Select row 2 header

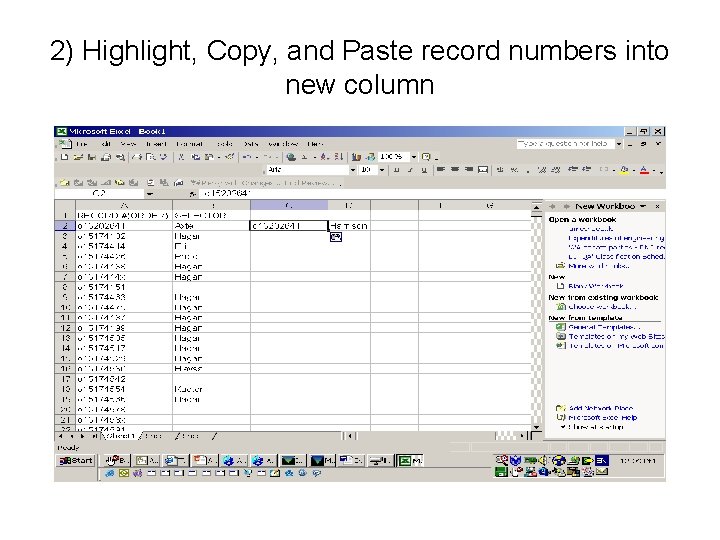pyautogui.click(x=65, y=226)
